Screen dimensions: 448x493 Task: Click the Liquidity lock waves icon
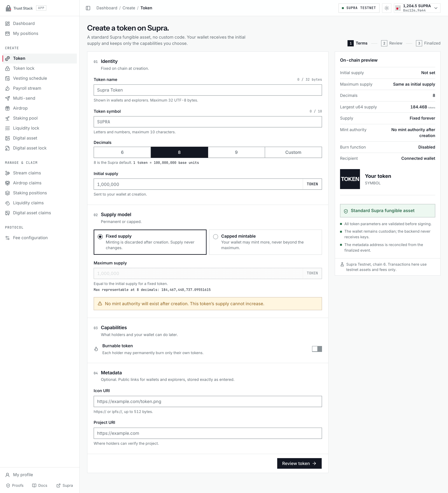tap(8, 128)
